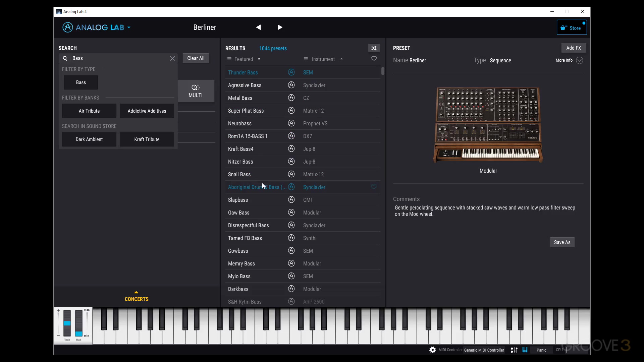Toggle the favorites heart filter above results
Viewport: 644px width, 362px height.
[x=374, y=58]
